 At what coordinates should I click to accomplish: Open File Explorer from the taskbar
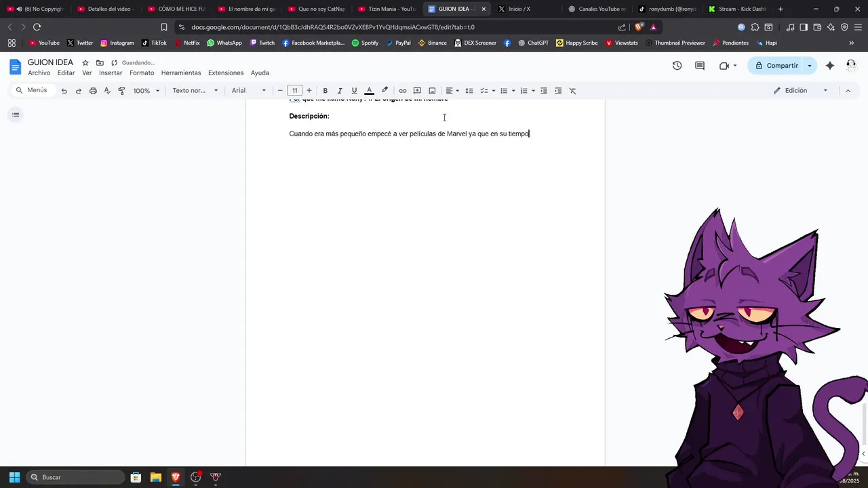155,477
